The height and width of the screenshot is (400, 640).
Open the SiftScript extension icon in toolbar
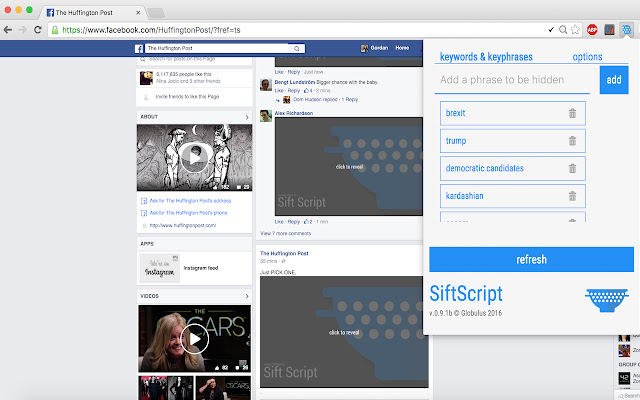[626, 29]
